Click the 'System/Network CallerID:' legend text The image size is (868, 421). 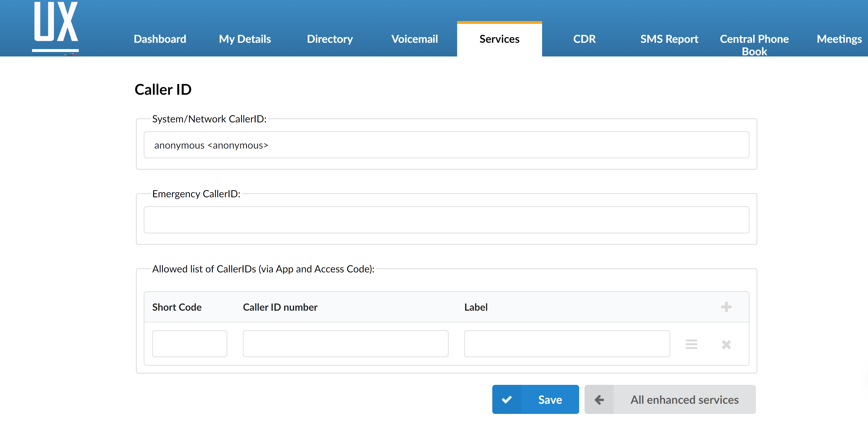point(209,119)
